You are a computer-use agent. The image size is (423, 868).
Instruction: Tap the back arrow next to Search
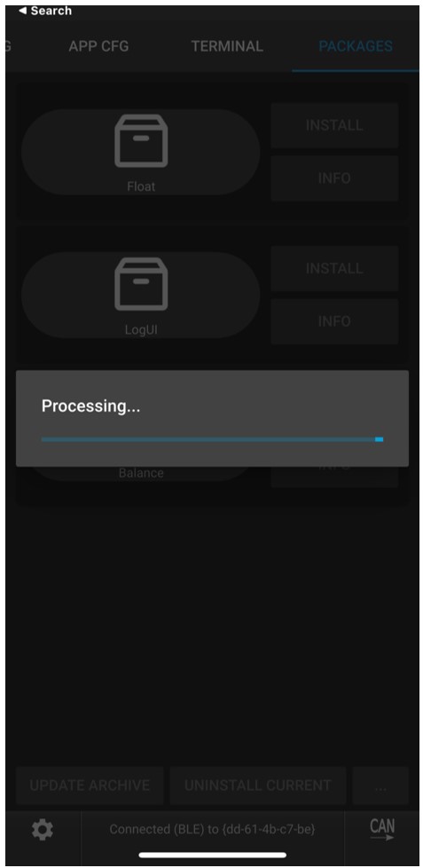[22, 11]
